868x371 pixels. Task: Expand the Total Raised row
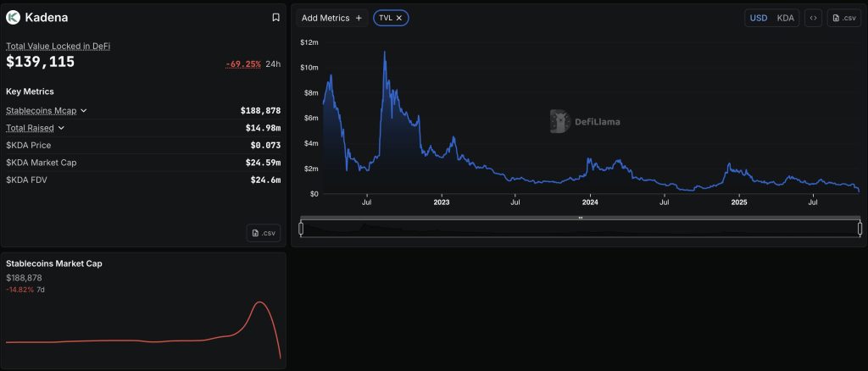61,128
